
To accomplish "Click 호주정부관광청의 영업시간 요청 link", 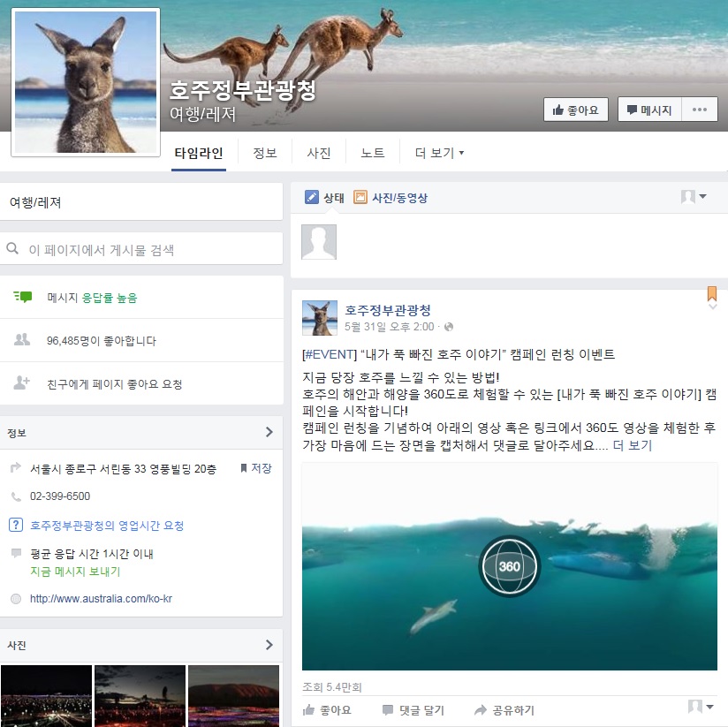I will [x=107, y=526].
